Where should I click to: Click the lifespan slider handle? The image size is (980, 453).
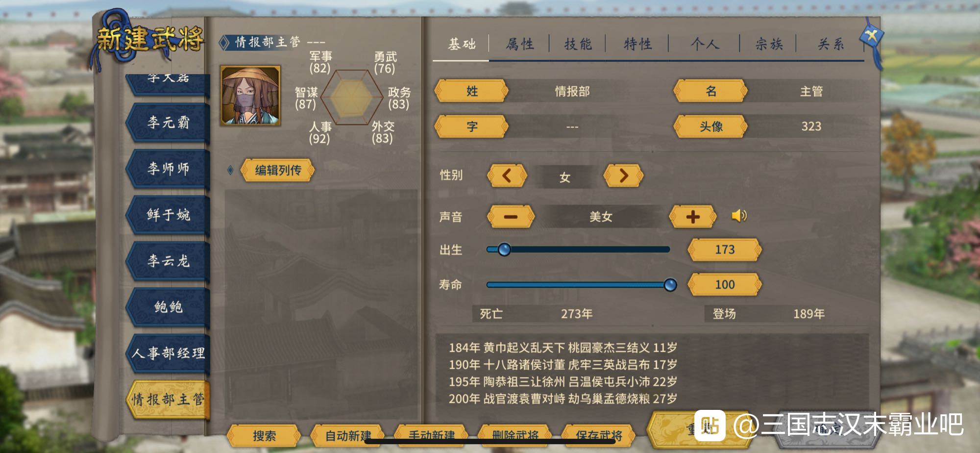point(670,284)
